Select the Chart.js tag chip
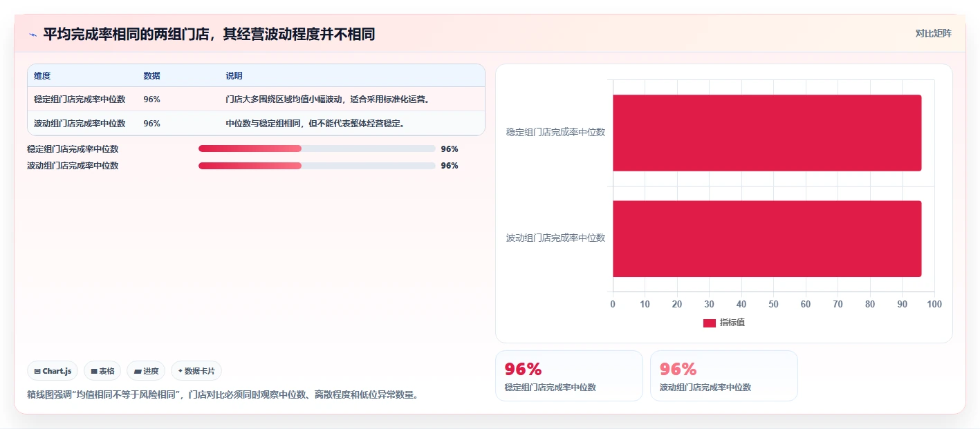Viewport: 980px width, 429px height. (53, 371)
